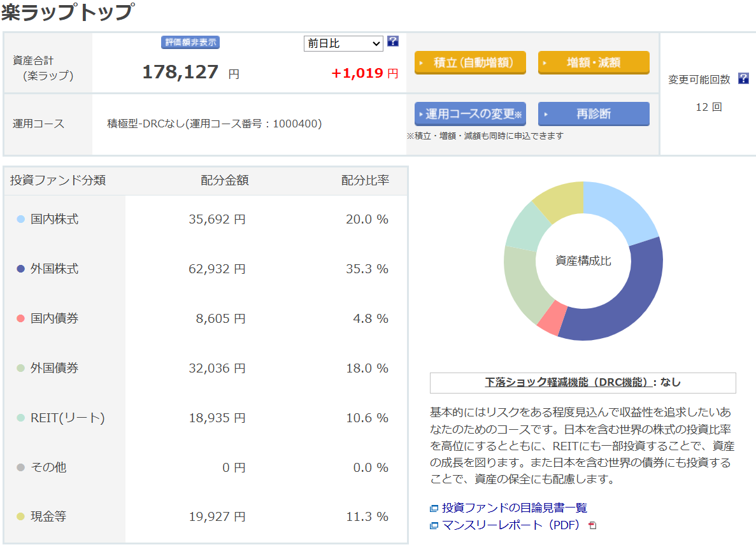Viewport: 756px width, 547px height.
Task: Open the 投資ファンドの目論見書一覧 link
Action: point(515,508)
